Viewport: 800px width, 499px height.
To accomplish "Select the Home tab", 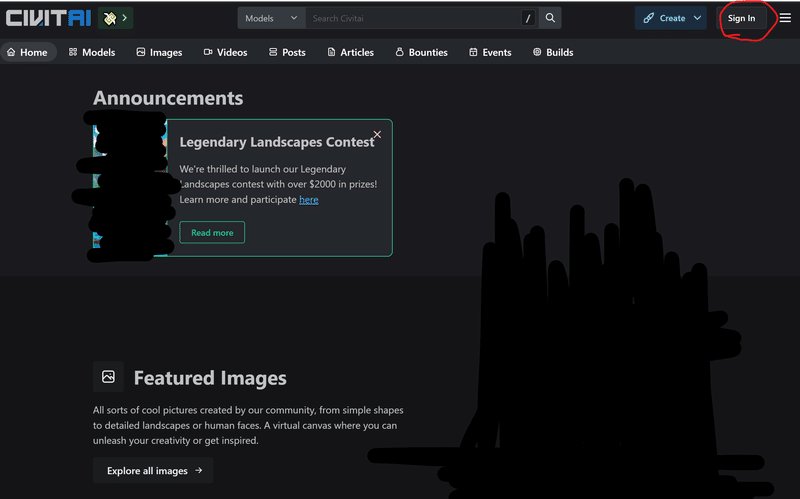I will pos(28,52).
